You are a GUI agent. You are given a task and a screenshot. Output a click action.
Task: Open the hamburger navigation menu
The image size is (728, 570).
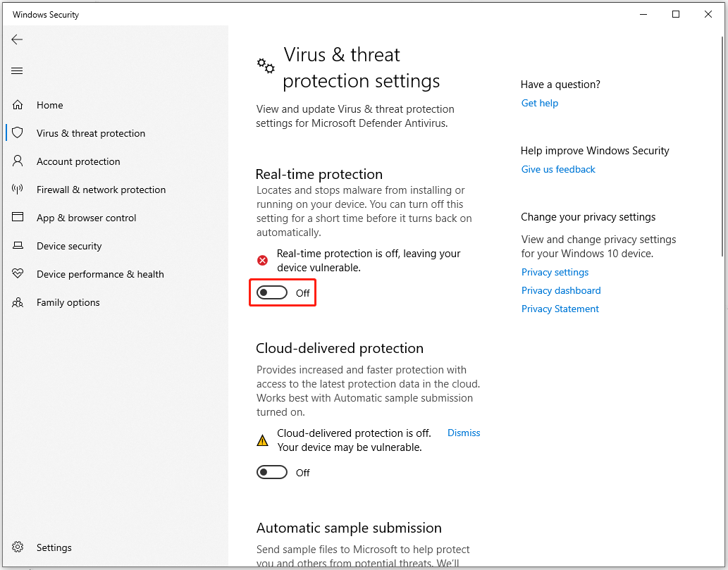click(x=17, y=70)
